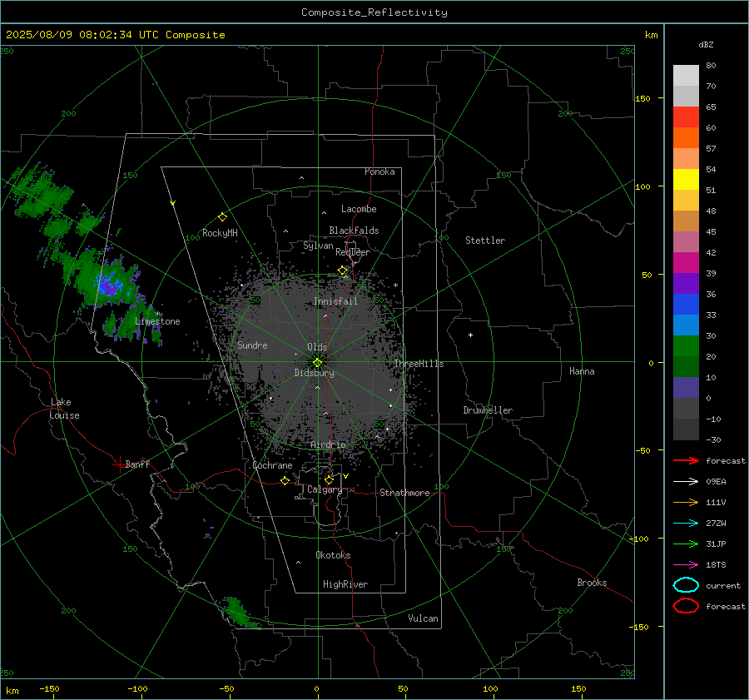The height and width of the screenshot is (700, 749).
Task: Click the Limestone label
Action: 157,321
